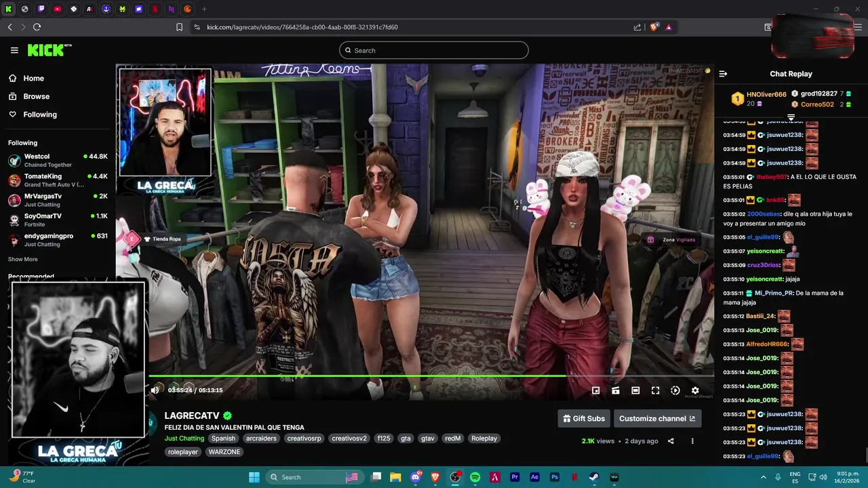Screen dimensions: 868x488
Task: Click the Gift Subs button
Action: point(584,418)
